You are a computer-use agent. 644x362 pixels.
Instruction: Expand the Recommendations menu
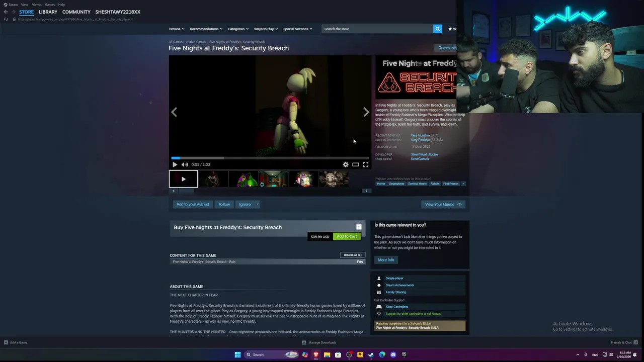point(206,29)
